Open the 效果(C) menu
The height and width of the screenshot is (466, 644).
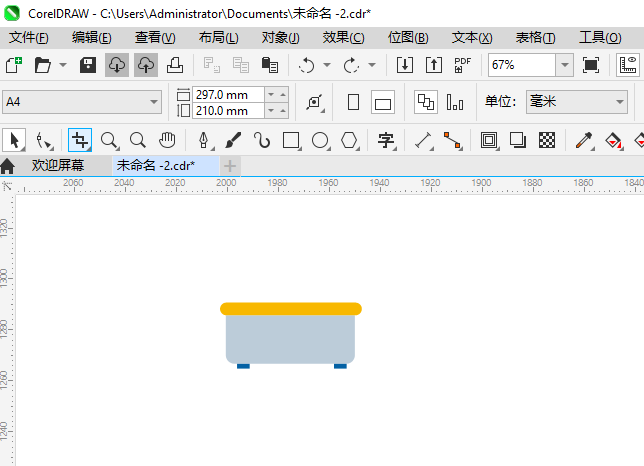343,38
